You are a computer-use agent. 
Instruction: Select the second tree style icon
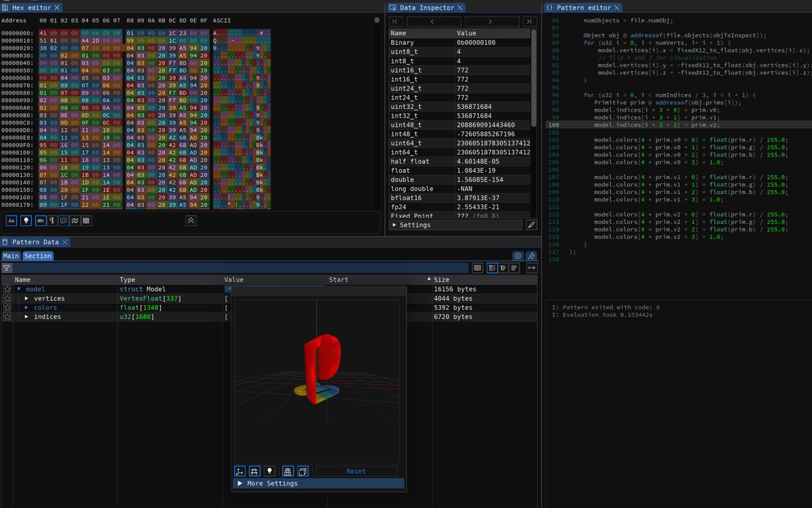pos(503,268)
